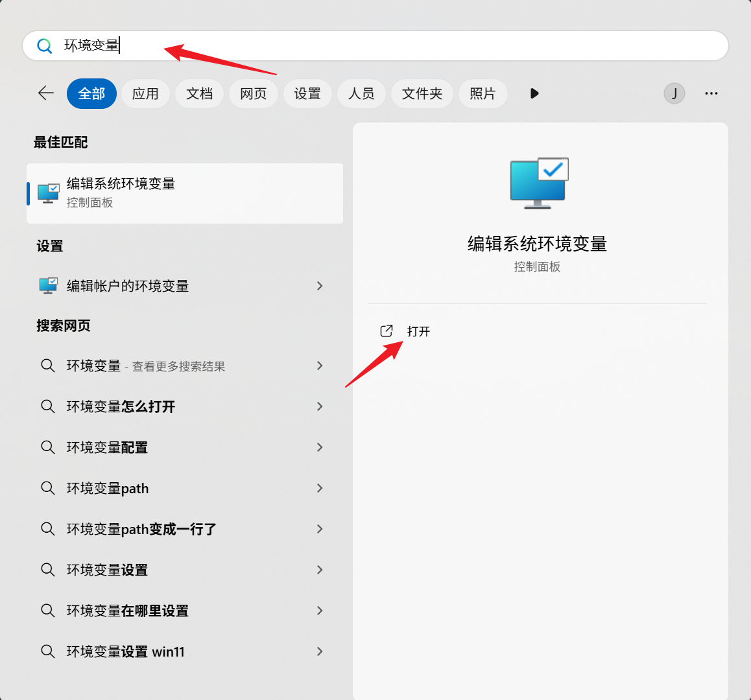Click the search magnifier icon in the search box
The image size is (751, 700).
(44, 45)
